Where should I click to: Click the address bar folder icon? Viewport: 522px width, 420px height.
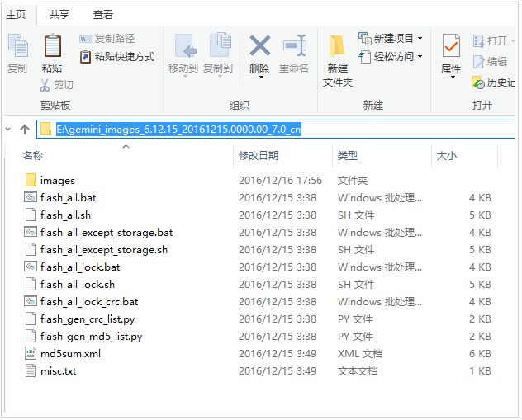click(45, 129)
